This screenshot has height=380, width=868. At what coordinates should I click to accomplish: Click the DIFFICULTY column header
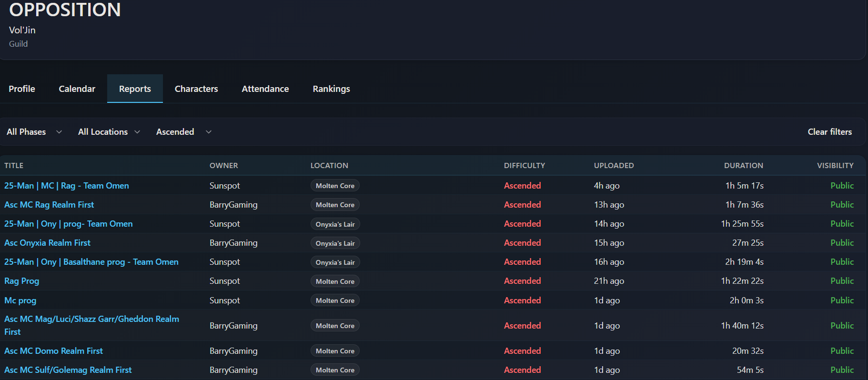click(x=525, y=166)
